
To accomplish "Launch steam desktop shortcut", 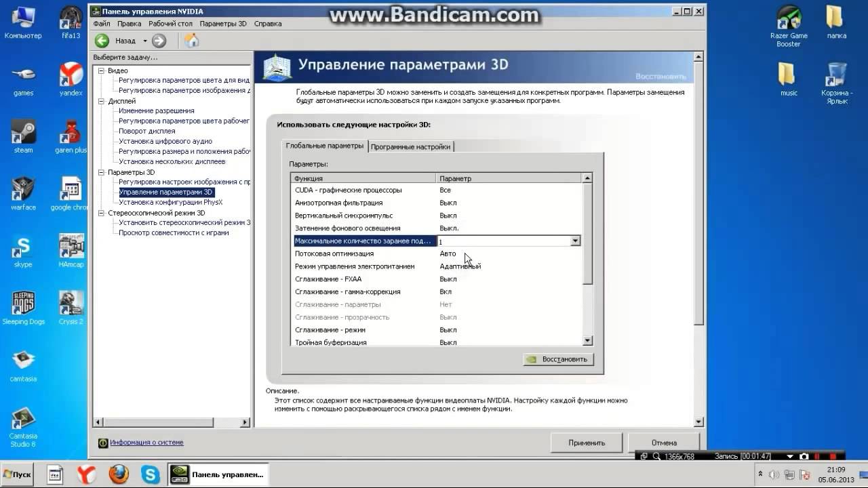I will [x=23, y=137].
